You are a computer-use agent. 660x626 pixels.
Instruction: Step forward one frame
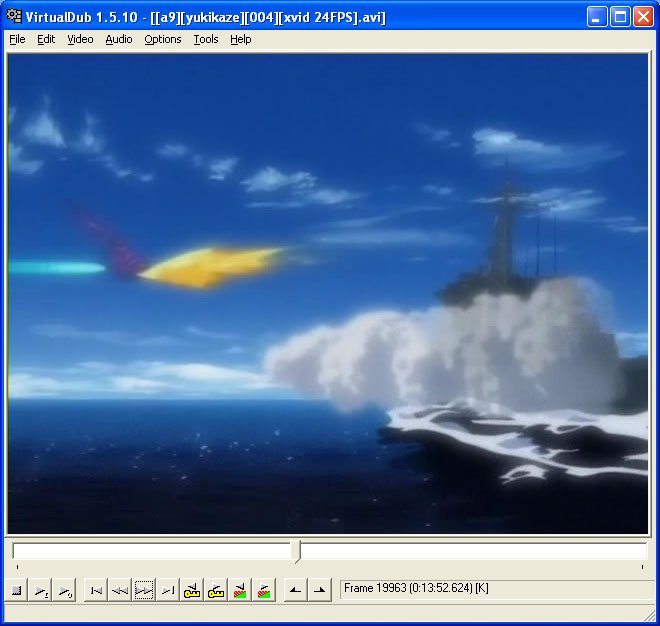coord(144,591)
